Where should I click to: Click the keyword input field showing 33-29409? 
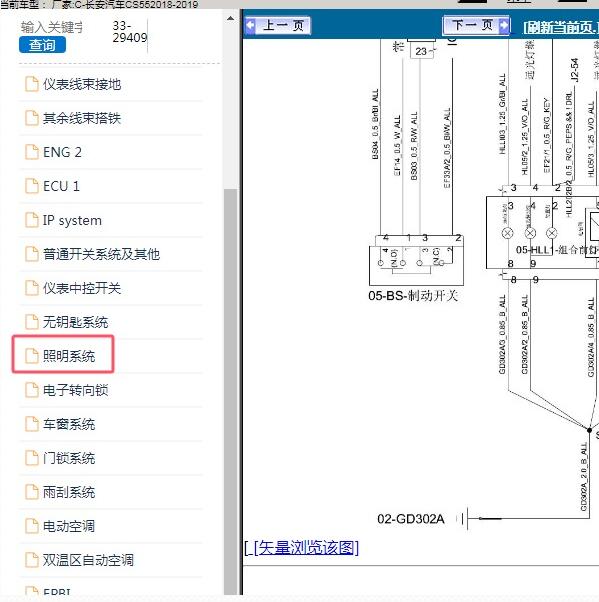pos(129,31)
